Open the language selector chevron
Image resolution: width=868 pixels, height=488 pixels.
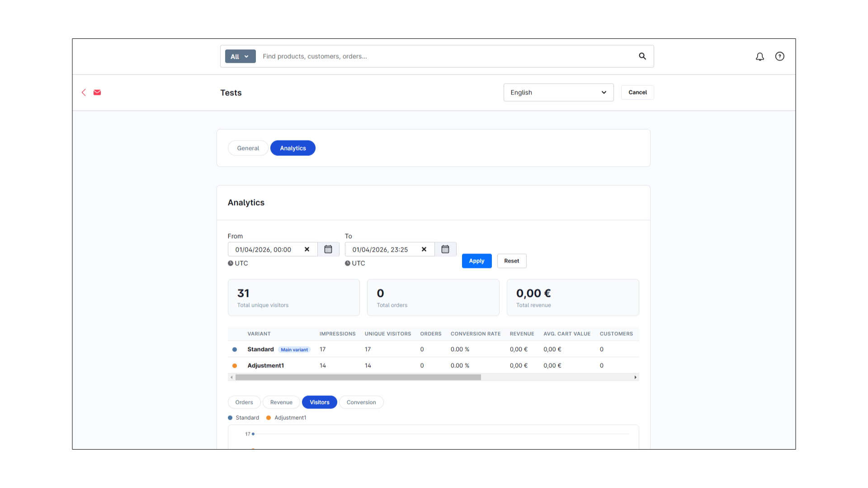point(604,92)
